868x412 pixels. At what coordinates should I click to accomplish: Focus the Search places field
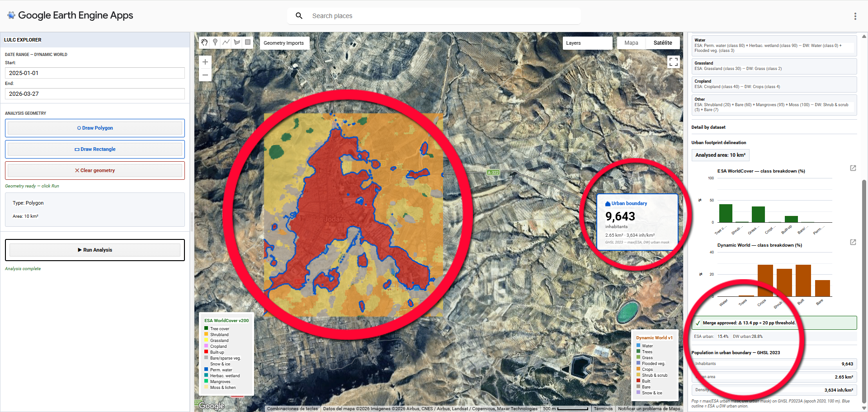coord(443,16)
